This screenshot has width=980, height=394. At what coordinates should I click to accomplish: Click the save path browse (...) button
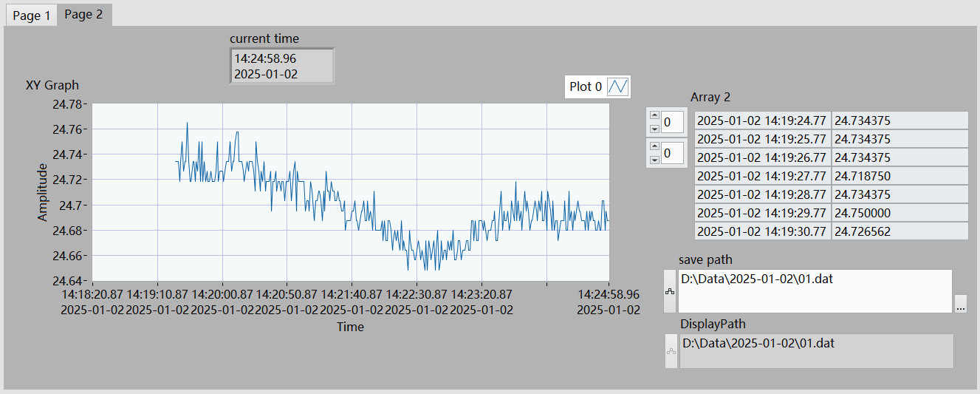960,304
